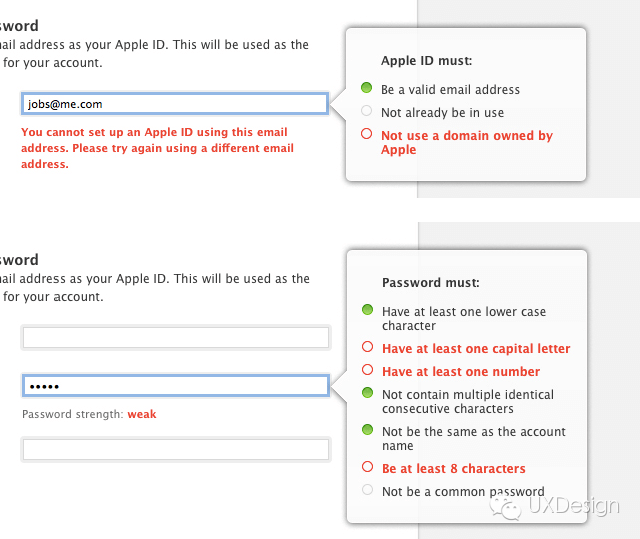Click the green dot beside 'Not contain multiple identical consecutive characters'

[x=367, y=393]
